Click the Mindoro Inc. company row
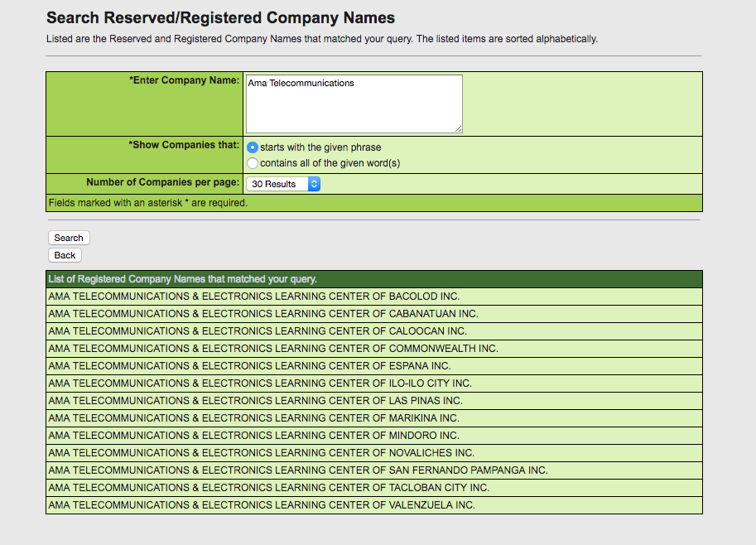This screenshot has width=756, height=545. (374, 435)
